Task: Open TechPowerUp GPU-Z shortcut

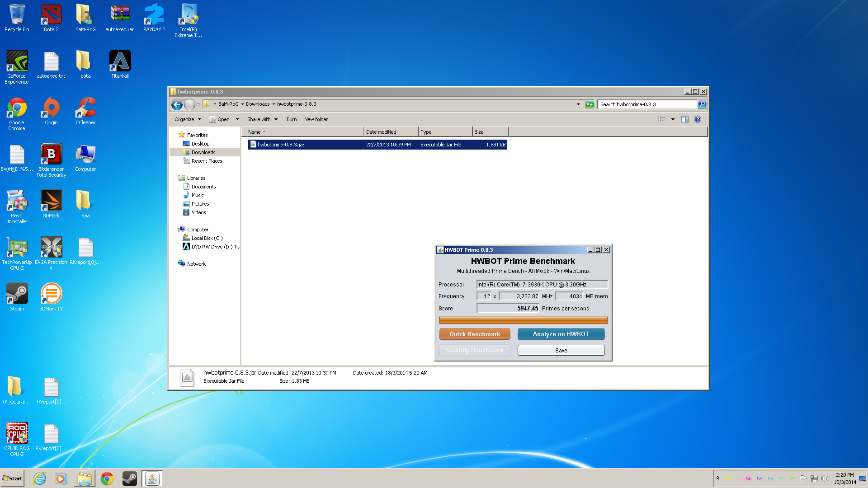Action: click(x=17, y=253)
